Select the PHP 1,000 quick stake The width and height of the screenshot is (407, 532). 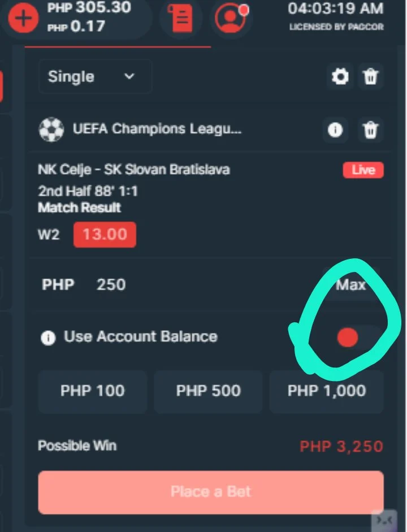327,391
